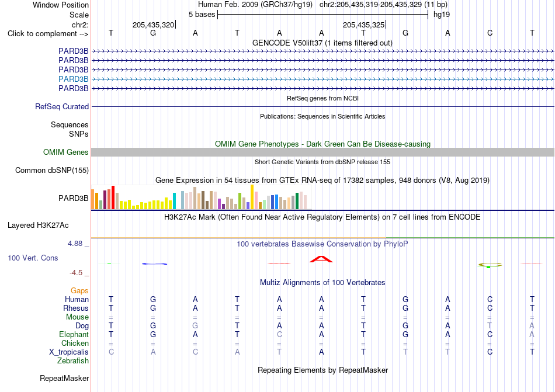This screenshot has width=555, height=392.
Task: Click the blue G conservation logo letter
Action: point(154,263)
